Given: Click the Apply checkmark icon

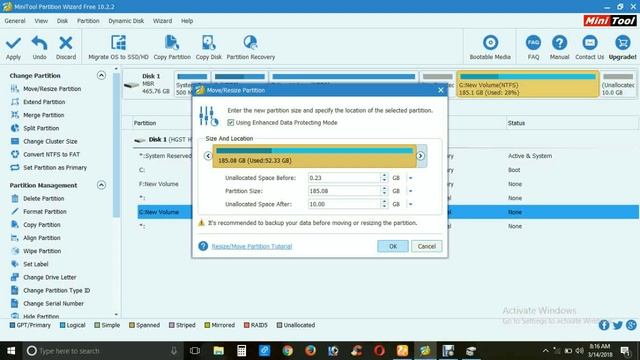Looking at the screenshot, I should pos(13,43).
